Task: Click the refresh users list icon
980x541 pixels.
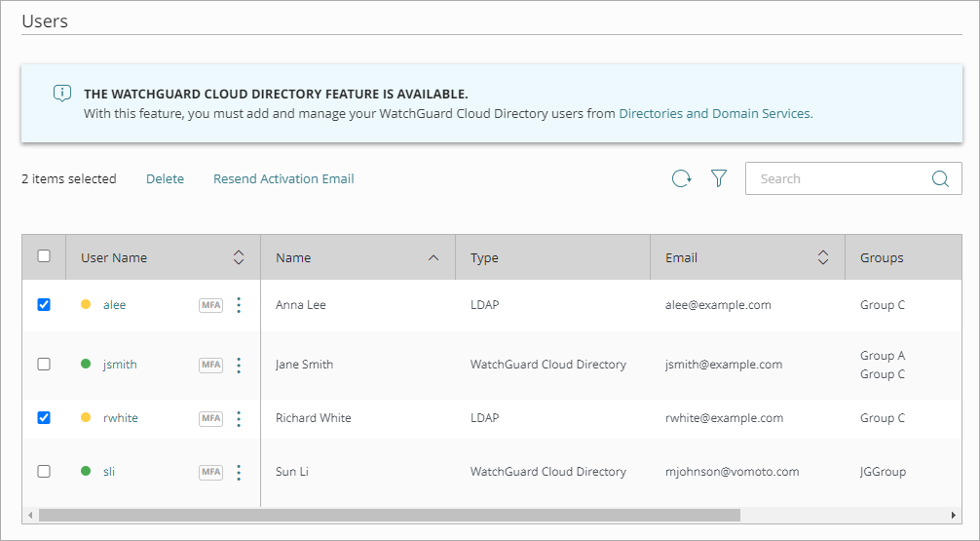Action: click(x=681, y=178)
